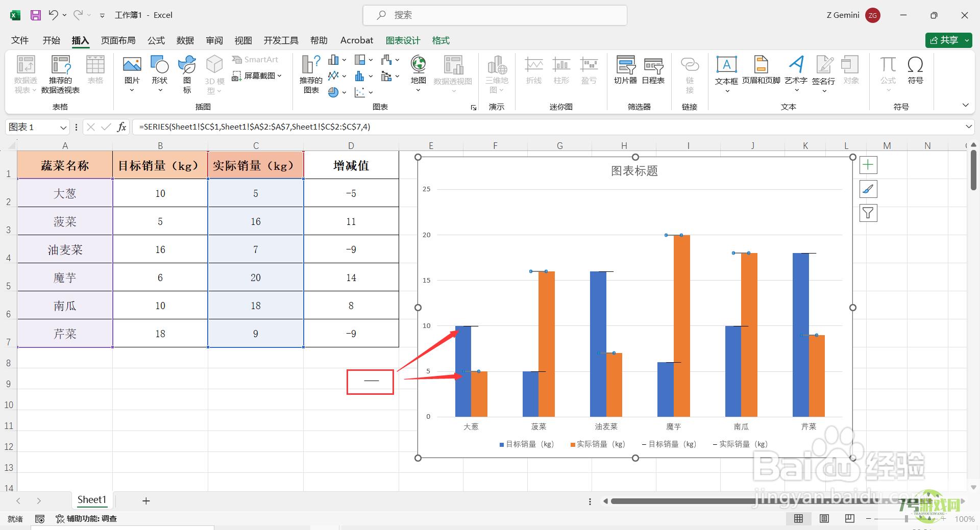Select the Sheet1 tab

click(x=92, y=500)
